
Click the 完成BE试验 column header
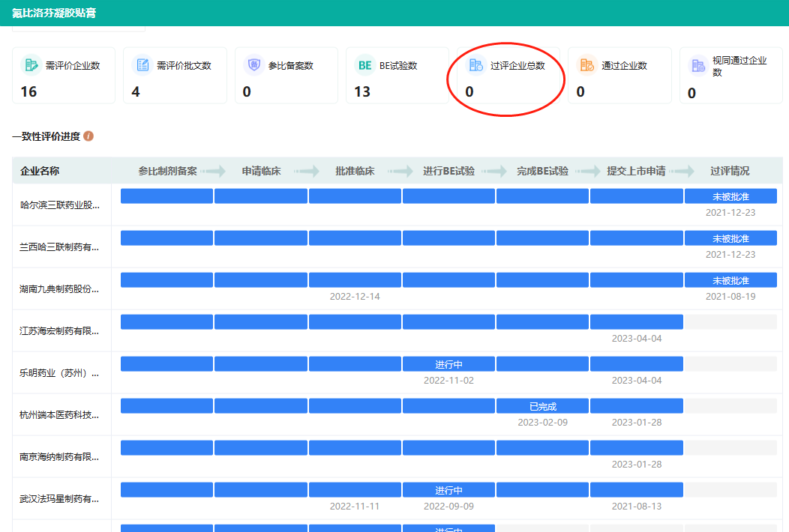542,171
